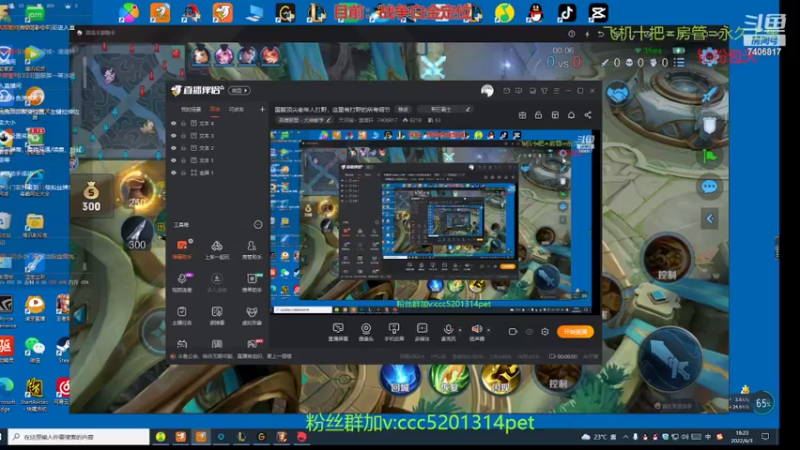The image size is (800, 450).
Task: Click the lock icon above the preview
Action: pos(538,115)
